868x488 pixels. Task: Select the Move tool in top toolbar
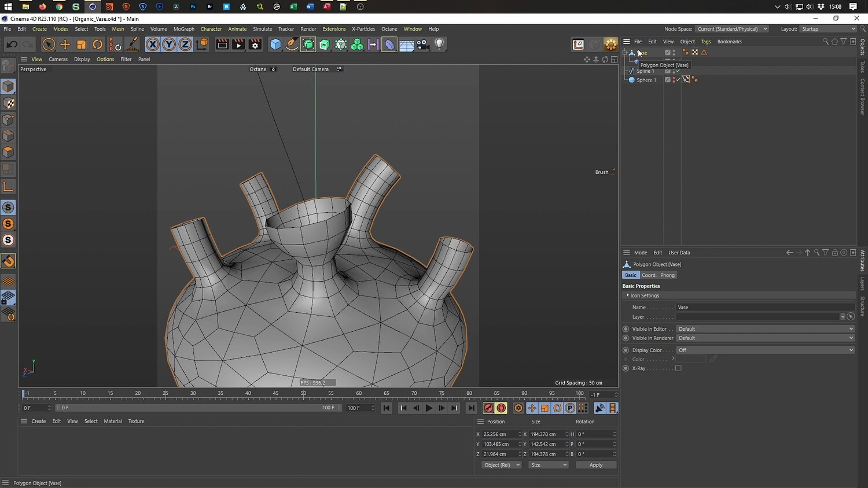65,45
